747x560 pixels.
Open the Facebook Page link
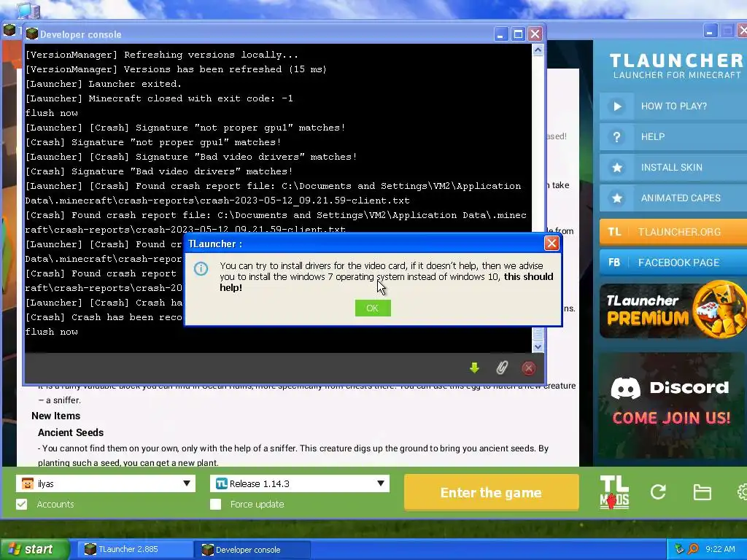pyautogui.click(x=673, y=262)
